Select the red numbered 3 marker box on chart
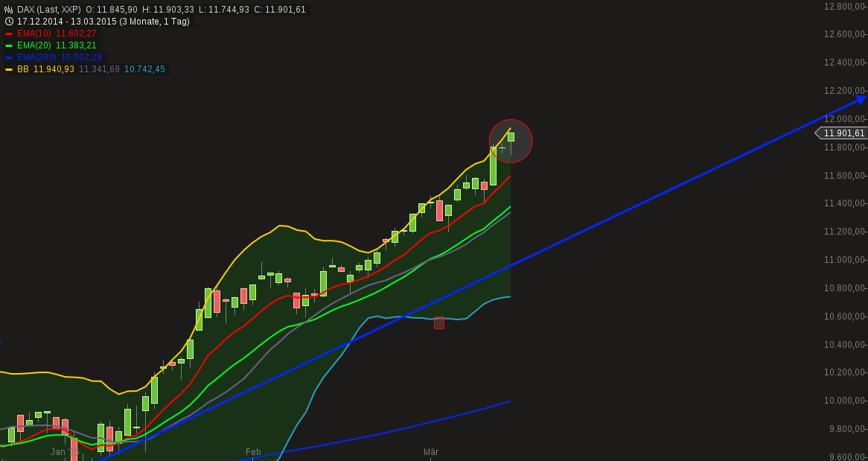The height and width of the screenshot is (461, 868). pos(439,323)
